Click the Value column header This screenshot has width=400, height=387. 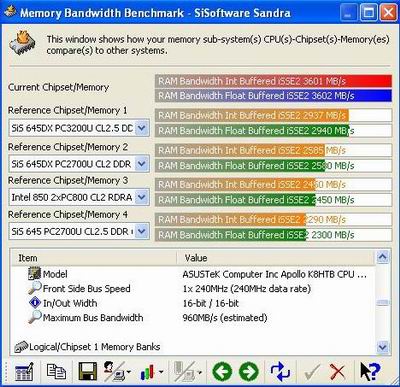point(275,258)
